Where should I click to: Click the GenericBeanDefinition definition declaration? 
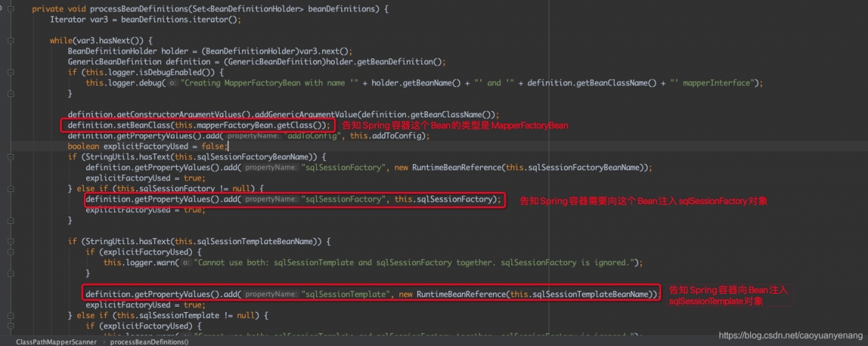pos(256,62)
